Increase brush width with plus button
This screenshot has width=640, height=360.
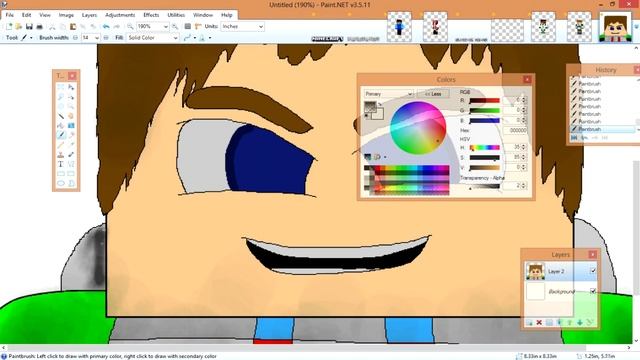[x=106, y=38]
